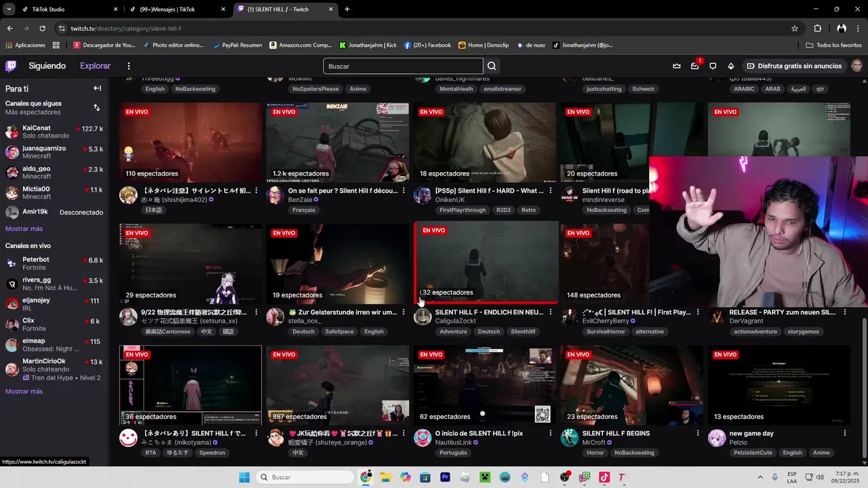Open juansguarnizo channel in sidebar
Image resolution: width=868 pixels, height=488 pixels.
point(54,152)
